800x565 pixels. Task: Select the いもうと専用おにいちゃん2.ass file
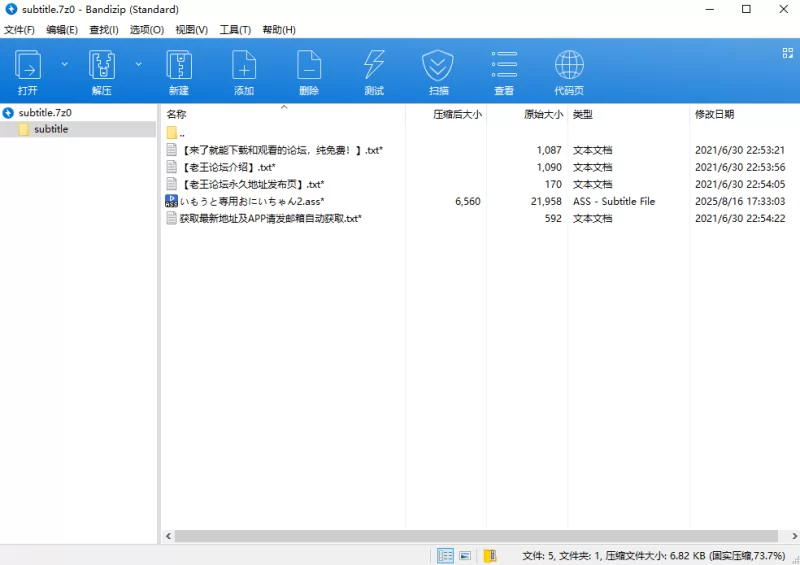point(252,201)
